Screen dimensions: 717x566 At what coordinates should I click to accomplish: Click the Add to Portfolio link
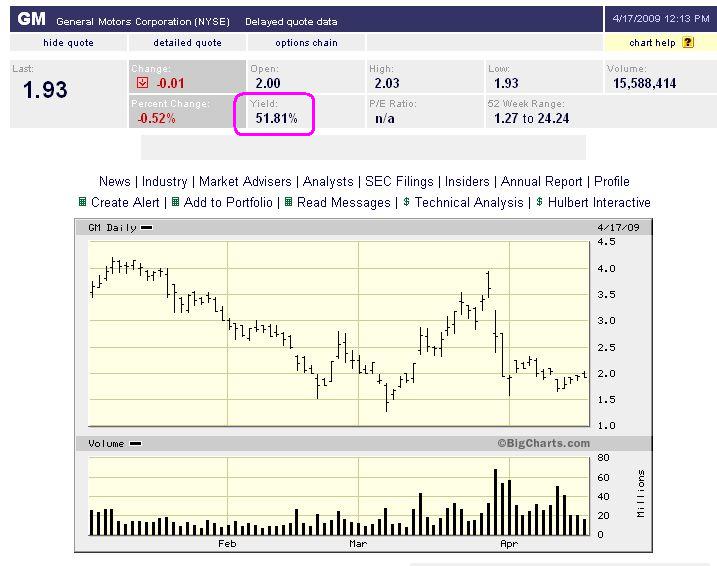pos(228,202)
